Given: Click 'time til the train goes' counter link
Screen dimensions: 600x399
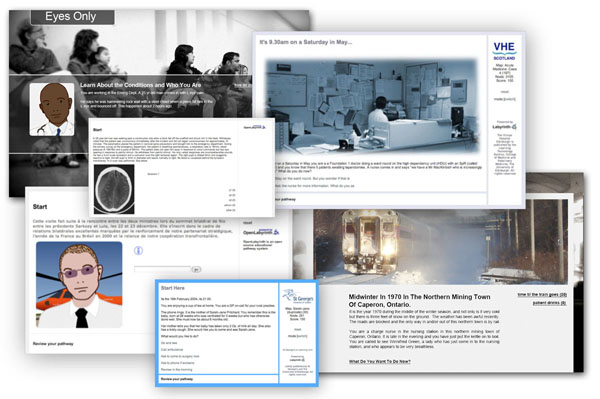Looking at the screenshot, I should point(542,295).
